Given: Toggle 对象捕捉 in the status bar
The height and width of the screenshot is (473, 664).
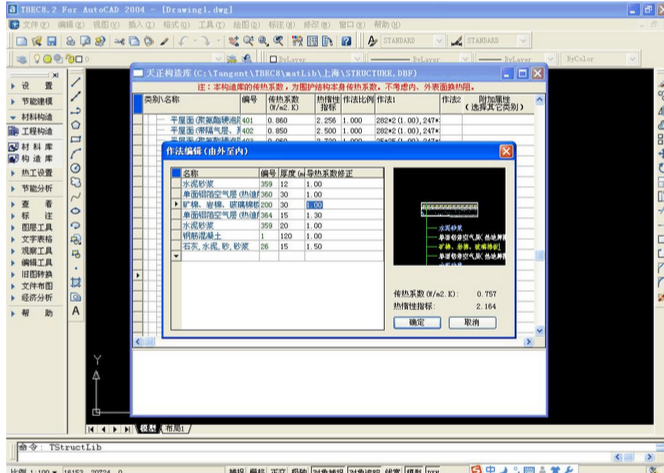Looking at the screenshot, I should click(x=329, y=470).
